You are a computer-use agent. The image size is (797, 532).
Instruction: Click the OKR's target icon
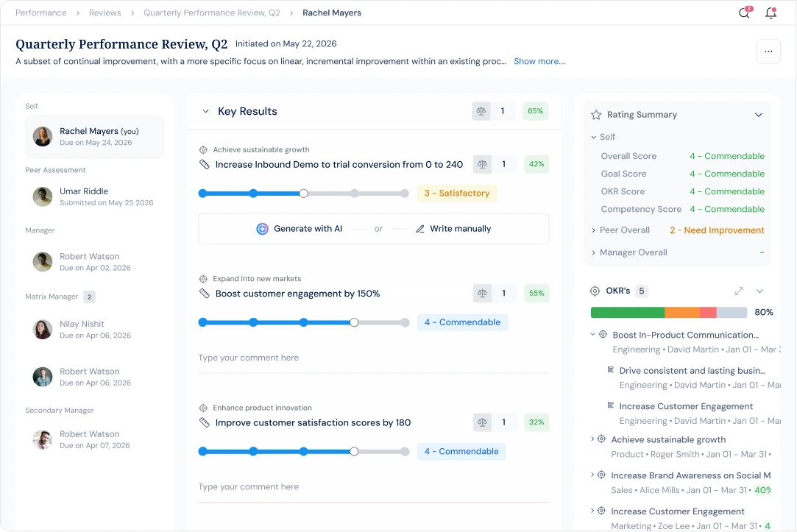pyautogui.click(x=595, y=291)
